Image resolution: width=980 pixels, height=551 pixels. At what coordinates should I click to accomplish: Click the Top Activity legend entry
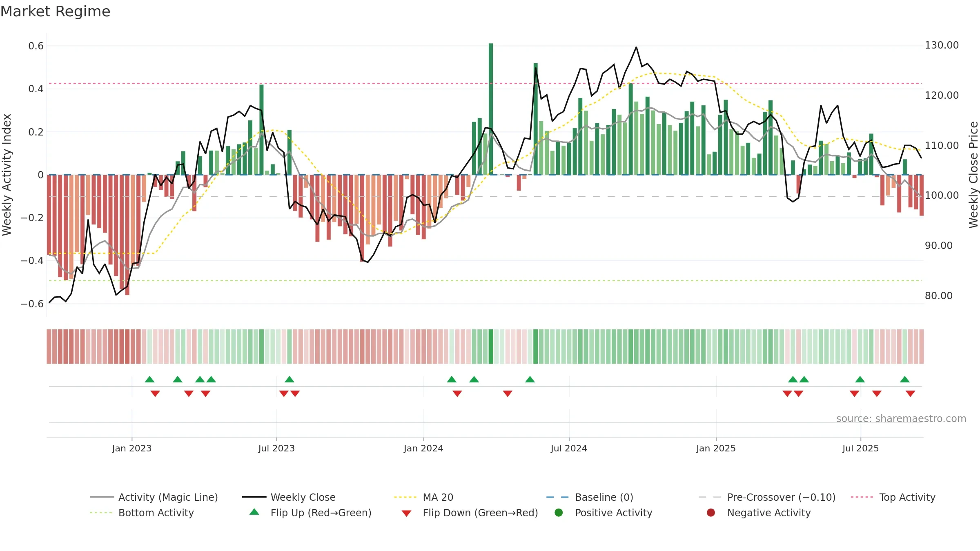coord(893,497)
